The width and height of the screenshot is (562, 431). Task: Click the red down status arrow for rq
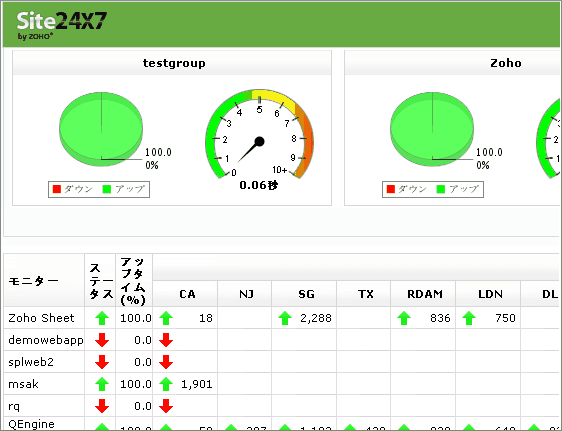click(x=102, y=406)
